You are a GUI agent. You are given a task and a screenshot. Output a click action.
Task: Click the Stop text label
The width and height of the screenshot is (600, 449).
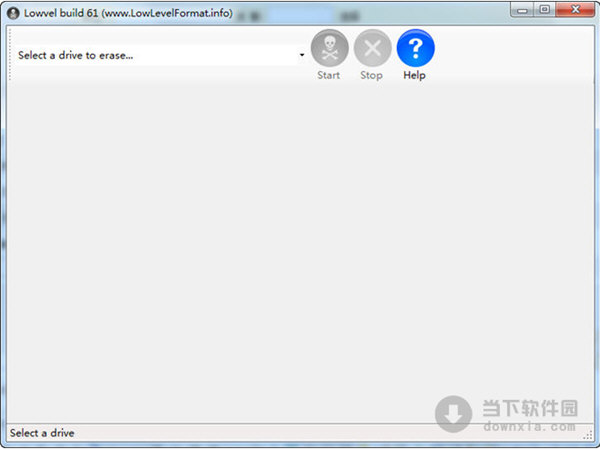tap(371, 76)
